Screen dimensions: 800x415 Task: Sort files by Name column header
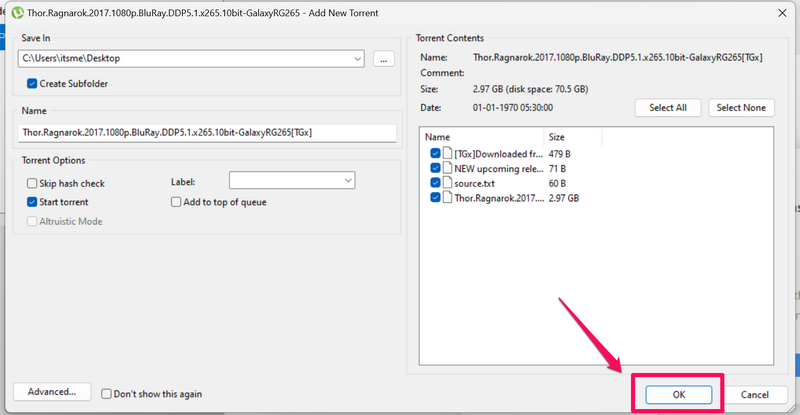click(482, 137)
